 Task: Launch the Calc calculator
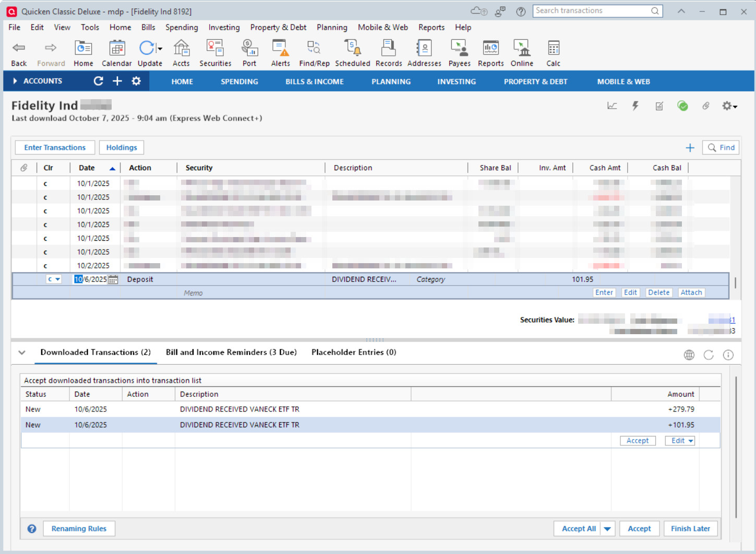554,53
